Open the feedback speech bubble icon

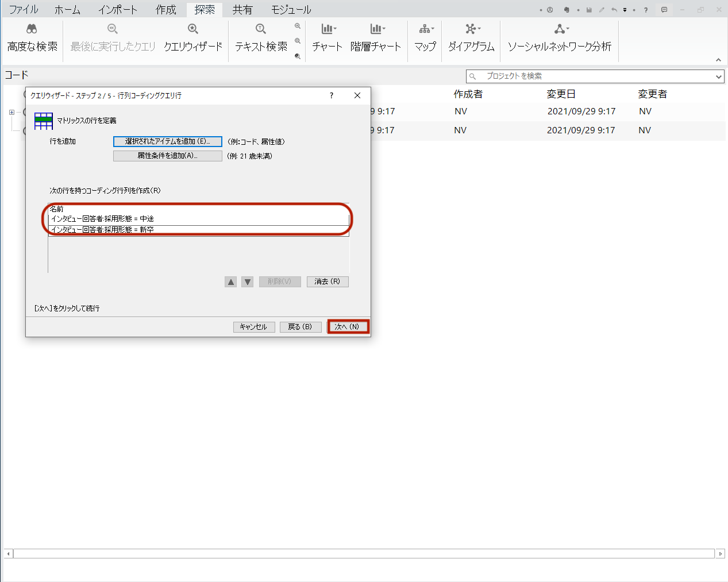(x=664, y=10)
